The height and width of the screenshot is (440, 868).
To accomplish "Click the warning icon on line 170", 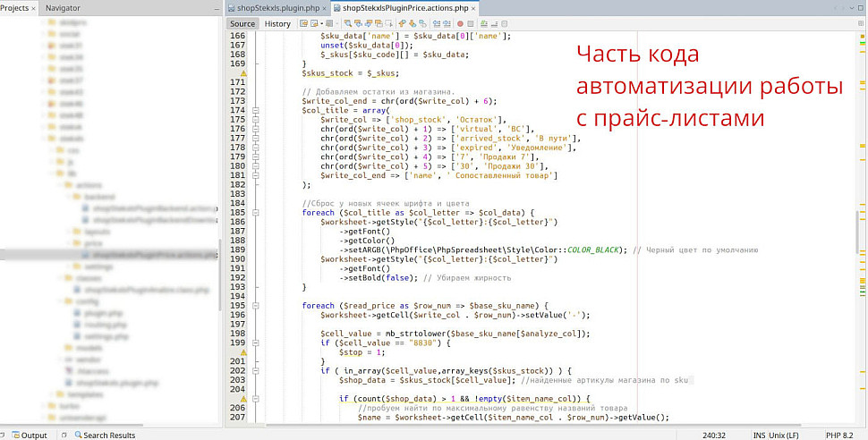I will coord(243,73).
